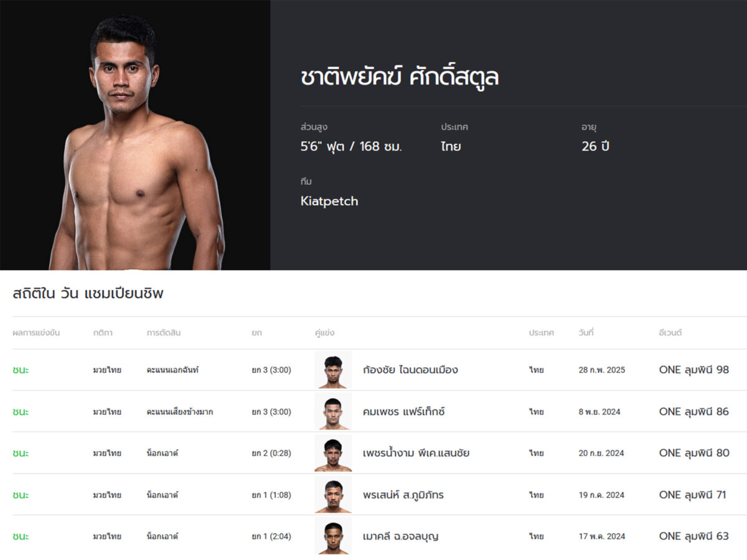Click opponent name คมเพชร แฟร์เท็กซ์
This screenshot has width=747, height=560.
tap(404, 411)
